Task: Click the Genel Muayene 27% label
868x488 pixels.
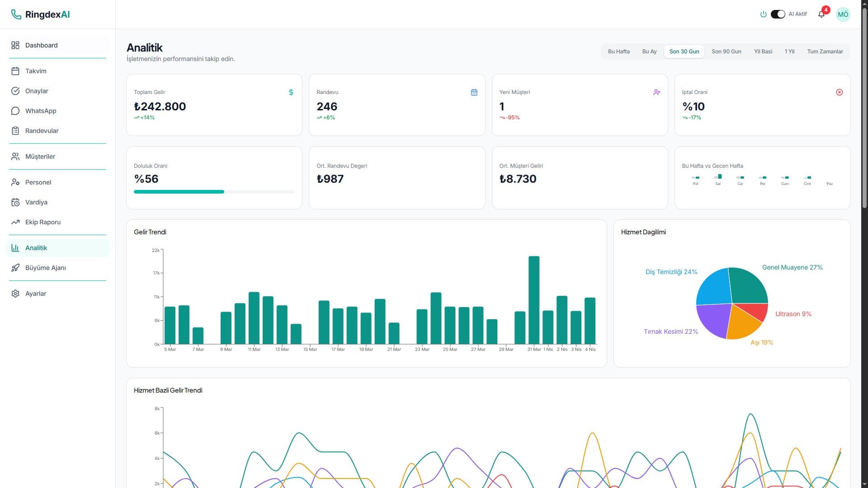Action: [792, 267]
